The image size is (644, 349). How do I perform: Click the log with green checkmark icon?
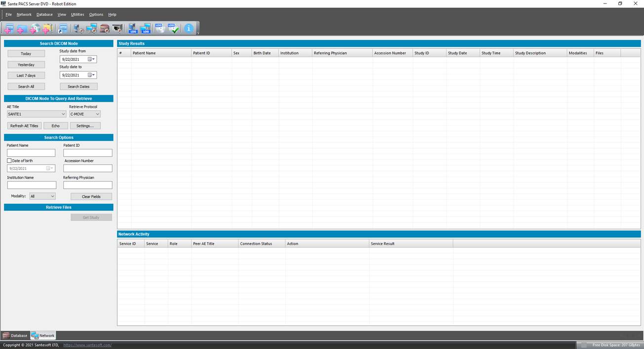(173, 28)
